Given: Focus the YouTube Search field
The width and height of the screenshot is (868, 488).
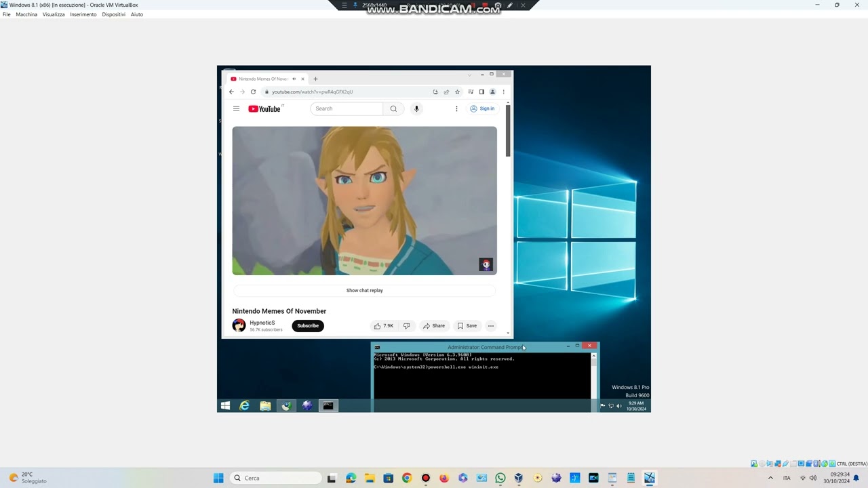Looking at the screenshot, I should (347, 108).
